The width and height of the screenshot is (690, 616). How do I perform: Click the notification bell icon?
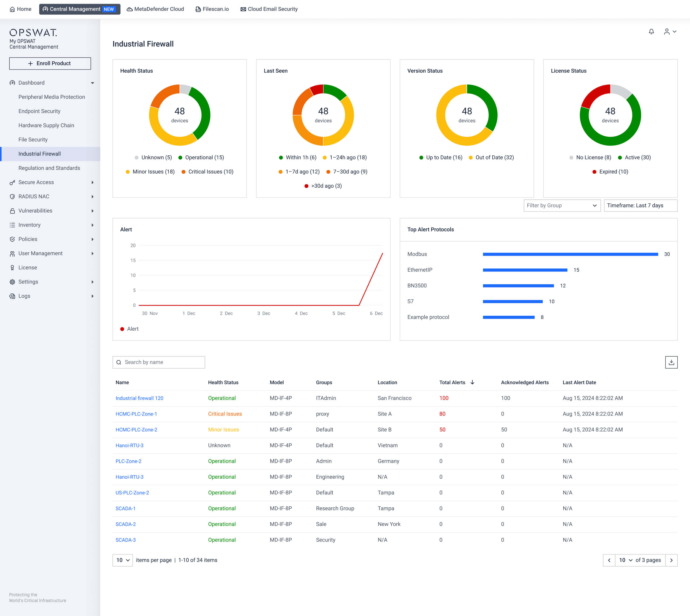pos(651,31)
